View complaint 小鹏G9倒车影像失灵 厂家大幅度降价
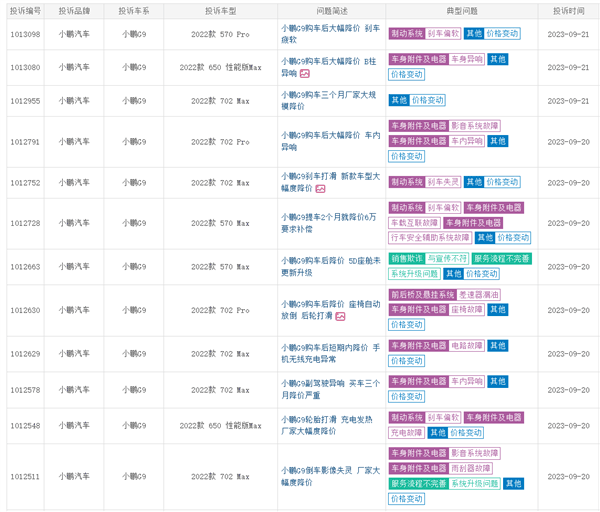The image size is (600, 512). 328,475
